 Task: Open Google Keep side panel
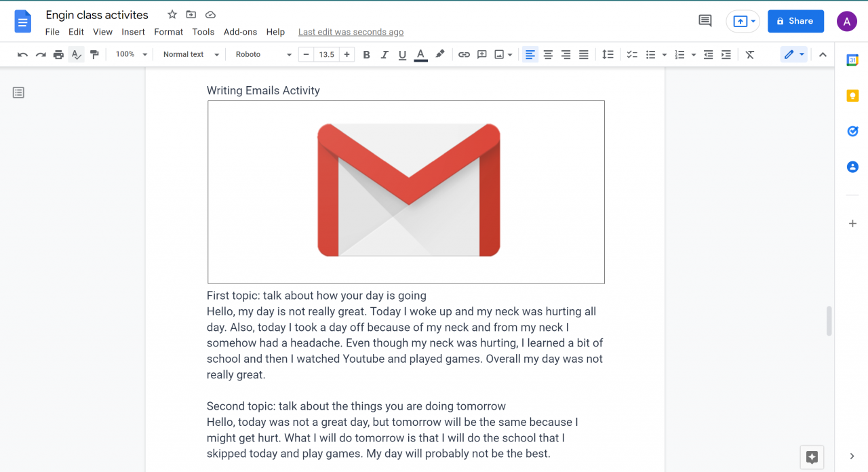852,96
